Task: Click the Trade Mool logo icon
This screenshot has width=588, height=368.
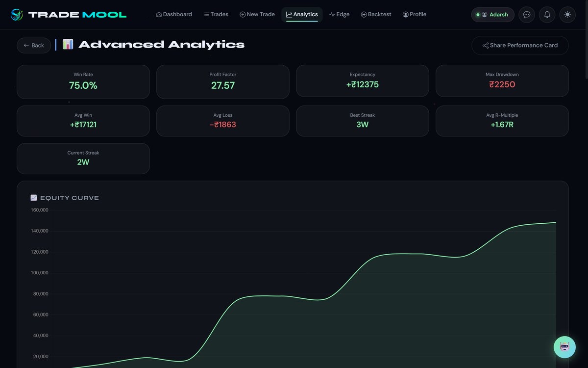Action: 17,15
